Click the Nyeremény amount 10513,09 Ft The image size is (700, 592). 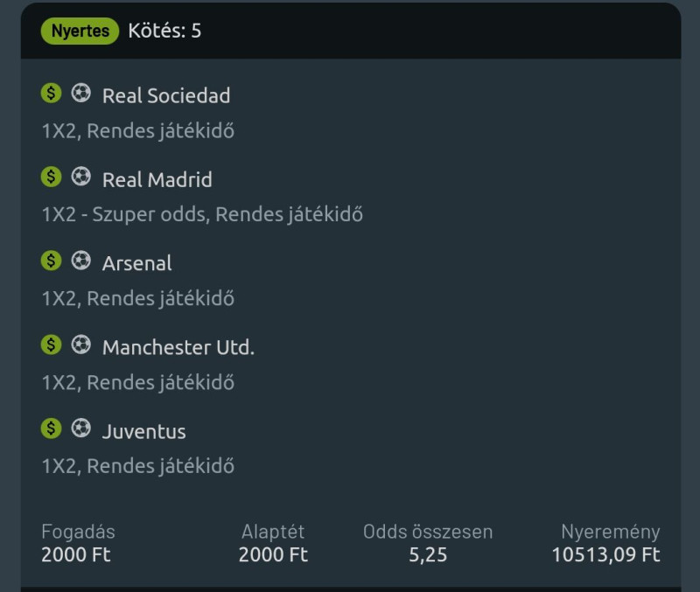(x=605, y=555)
